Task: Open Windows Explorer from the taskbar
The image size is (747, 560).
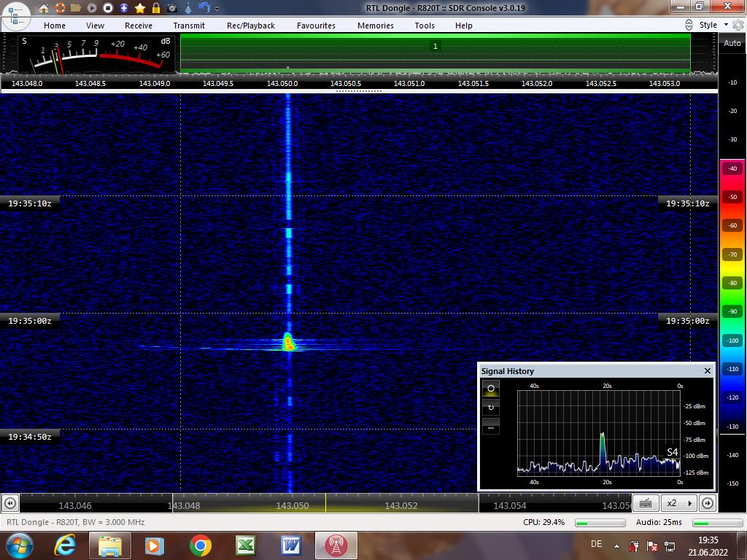Action: click(x=109, y=545)
